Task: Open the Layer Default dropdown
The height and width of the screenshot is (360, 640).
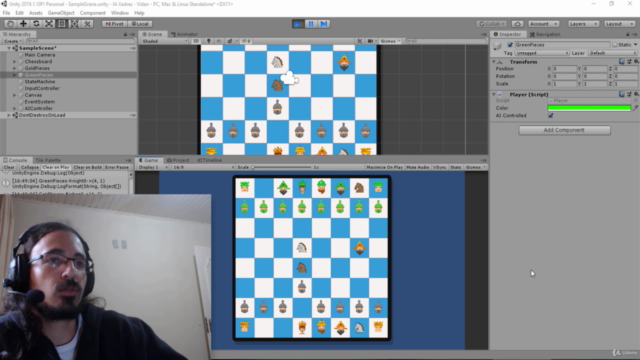Action: [x=612, y=53]
